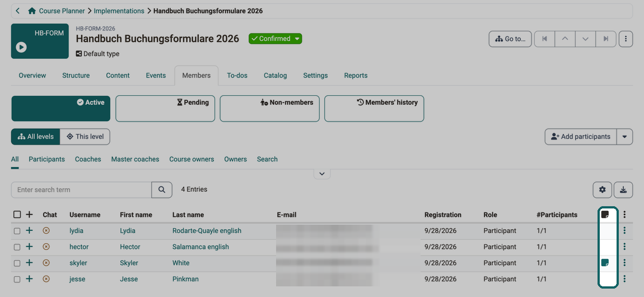
Task: Show Active members filter
Action: pos(61,109)
